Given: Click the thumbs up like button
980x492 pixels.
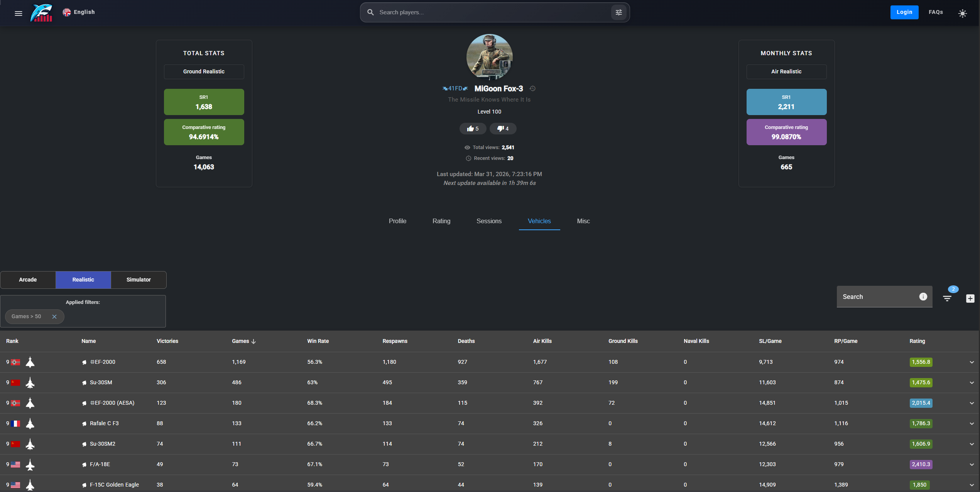Looking at the screenshot, I should pyautogui.click(x=473, y=129).
